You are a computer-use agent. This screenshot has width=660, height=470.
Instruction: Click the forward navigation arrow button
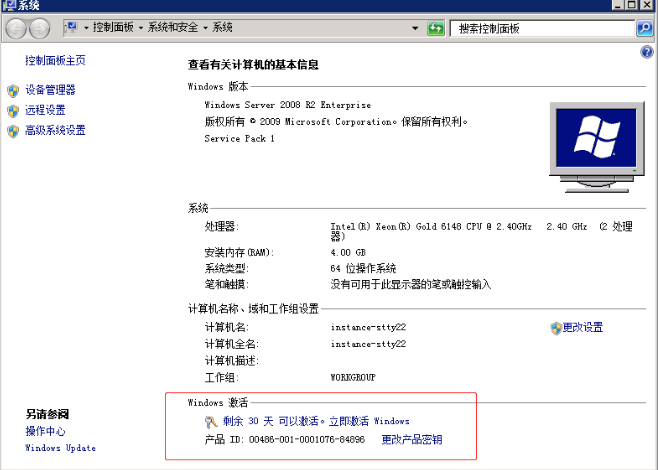39,28
